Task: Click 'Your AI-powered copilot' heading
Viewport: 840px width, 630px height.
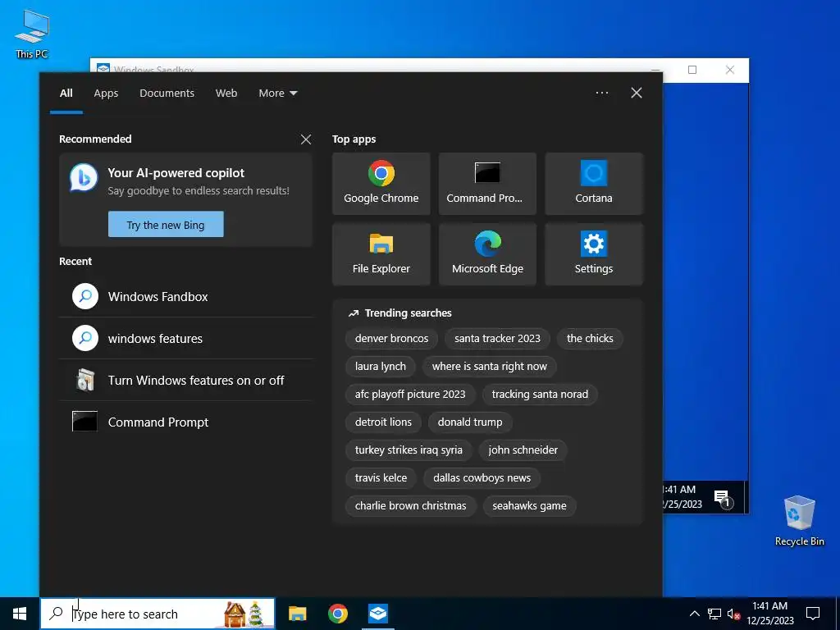Action: pyautogui.click(x=176, y=173)
